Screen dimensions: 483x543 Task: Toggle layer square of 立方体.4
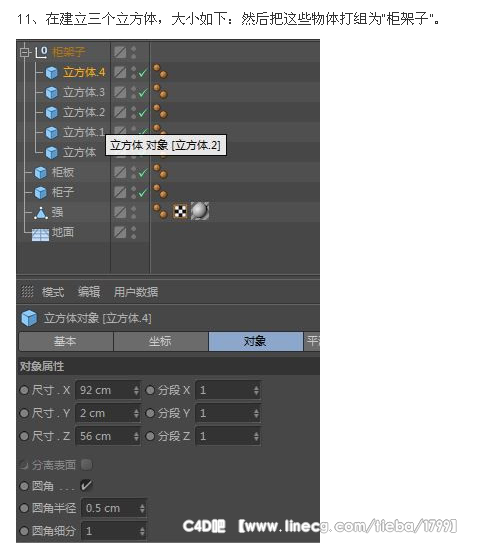[120, 72]
